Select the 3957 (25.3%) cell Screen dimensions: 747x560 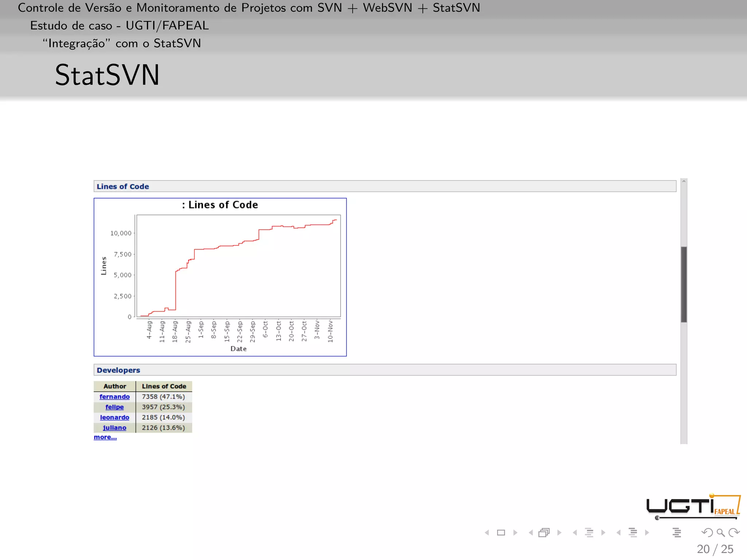(x=164, y=407)
